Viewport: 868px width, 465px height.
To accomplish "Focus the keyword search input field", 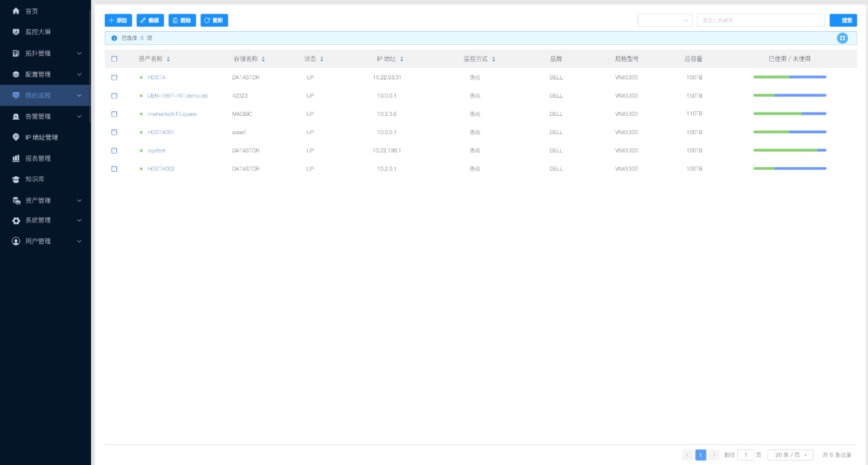I will pos(760,21).
